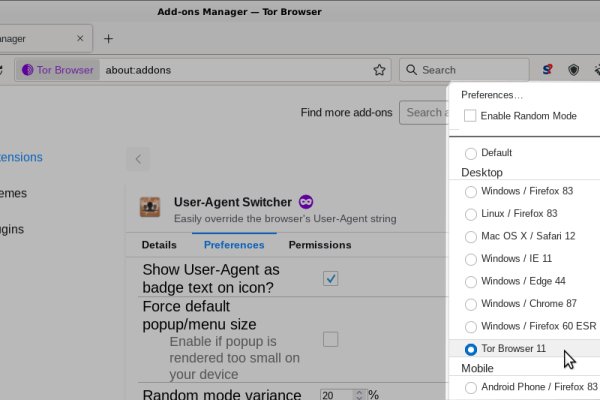Choose Mac OS X / Safari 12
This screenshot has width=600, height=400.
pyautogui.click(x=471, y=236)
